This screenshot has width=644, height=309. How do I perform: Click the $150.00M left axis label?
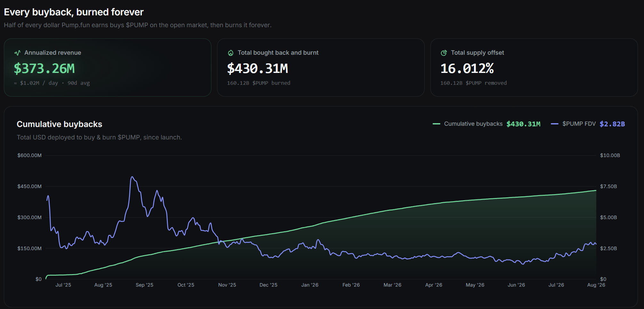tap(29, 249)
